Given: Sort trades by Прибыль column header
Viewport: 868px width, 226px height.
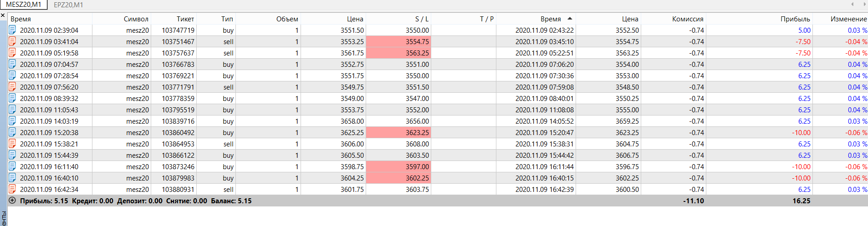Looking at the screenshot, I should (x=795, y=19).
